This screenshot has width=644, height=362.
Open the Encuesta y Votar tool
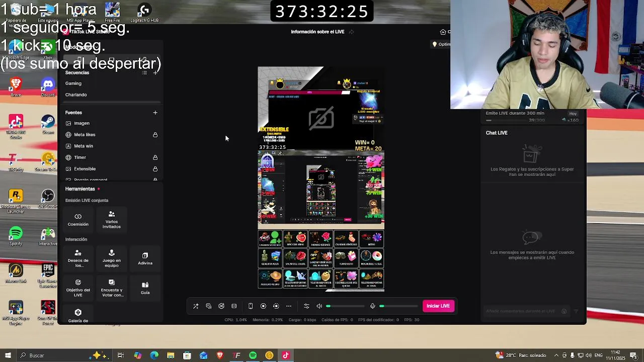112,288
